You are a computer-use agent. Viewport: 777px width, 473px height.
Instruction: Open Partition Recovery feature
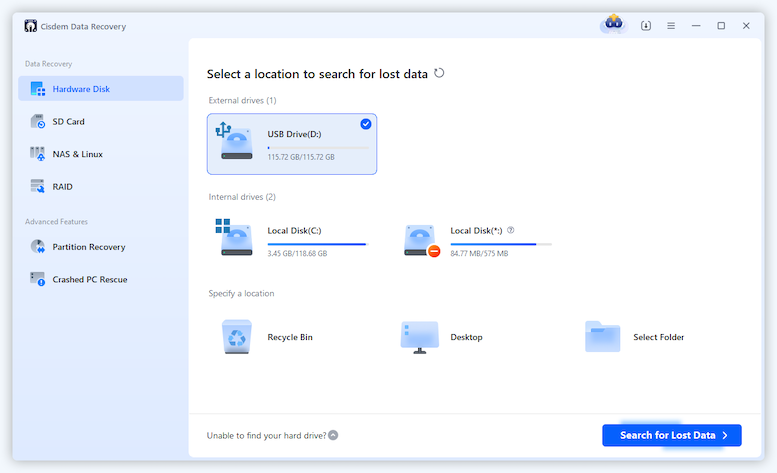click(x=88, y=247)
